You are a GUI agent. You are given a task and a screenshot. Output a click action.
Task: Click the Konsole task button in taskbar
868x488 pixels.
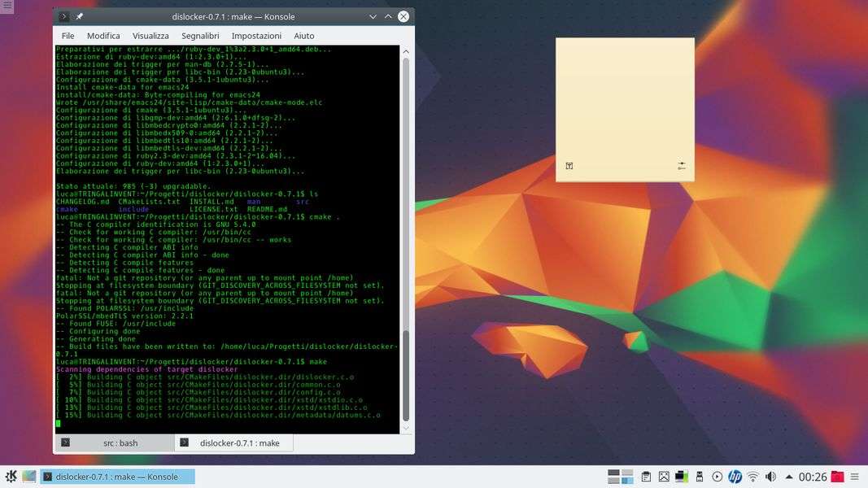point(118,477)
